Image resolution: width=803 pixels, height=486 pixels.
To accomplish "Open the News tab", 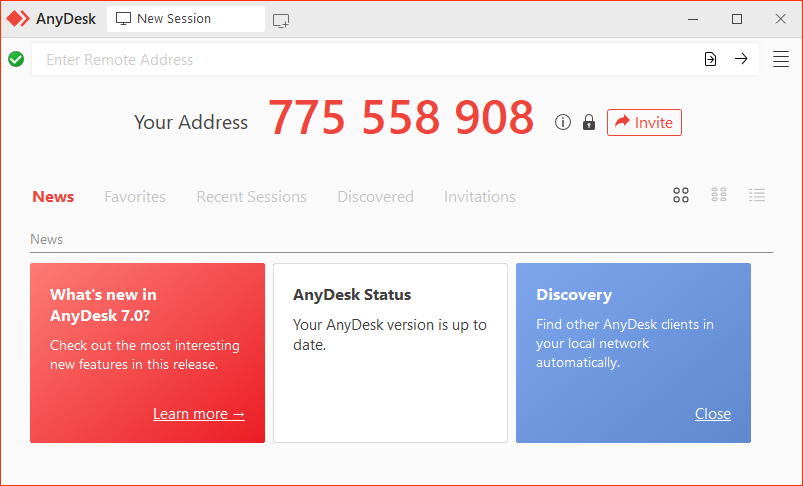I will click(x=53, y=197).
